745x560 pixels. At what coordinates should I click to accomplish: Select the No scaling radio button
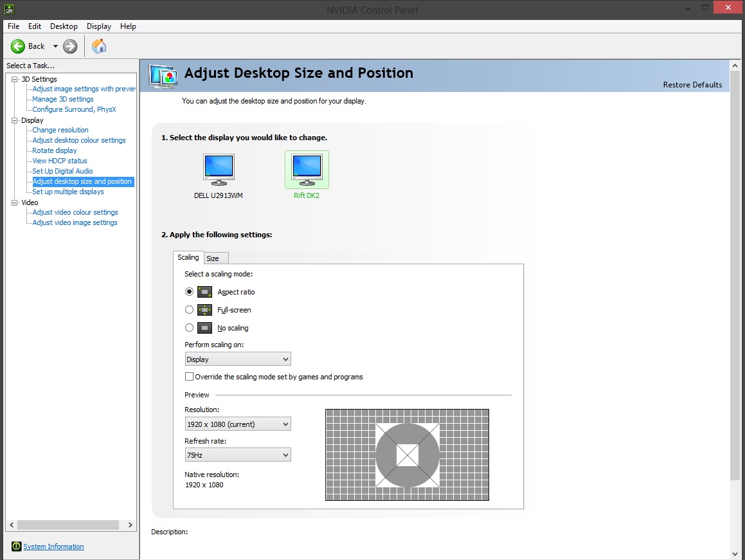click(x=189, y=327)
